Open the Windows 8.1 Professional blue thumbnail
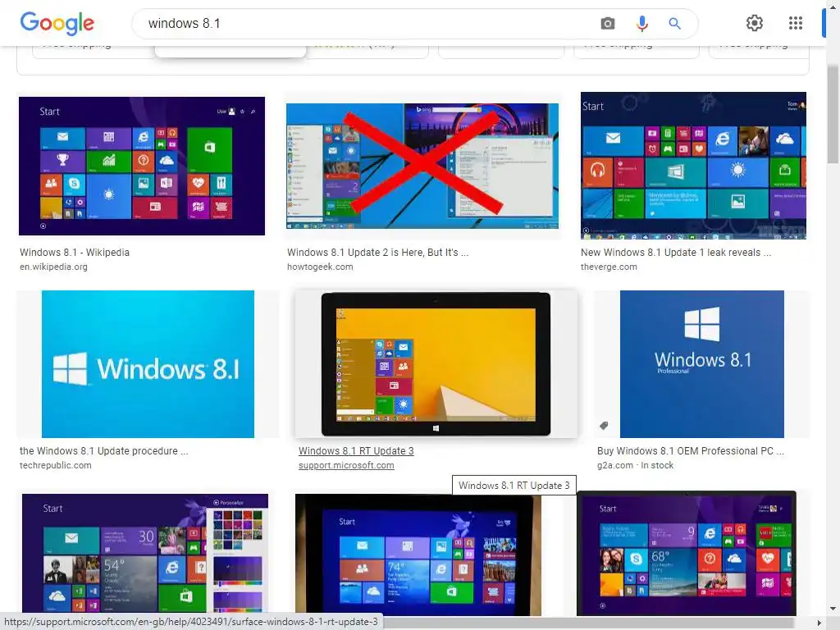Screen dimensions: 840x630 pyautogui.click(x=702, y=364)
